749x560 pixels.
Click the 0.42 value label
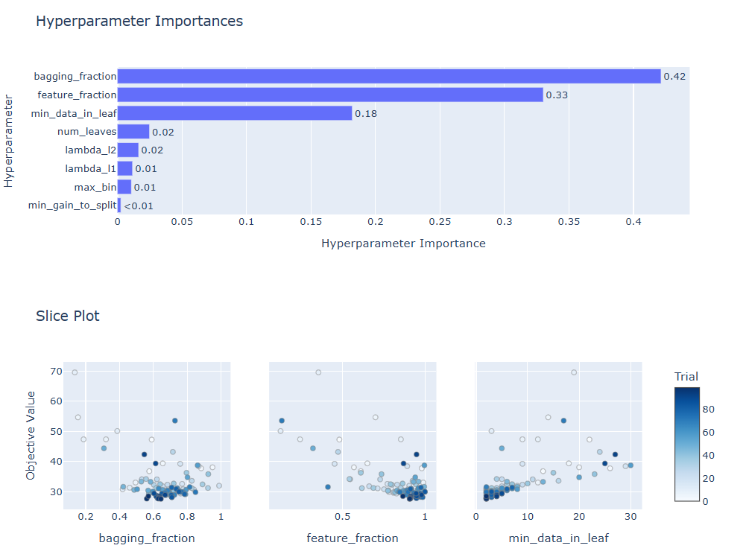tap(674, 77)
